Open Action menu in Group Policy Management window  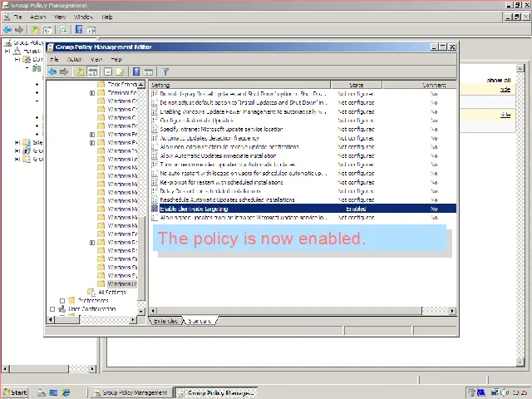coord(37,17)
